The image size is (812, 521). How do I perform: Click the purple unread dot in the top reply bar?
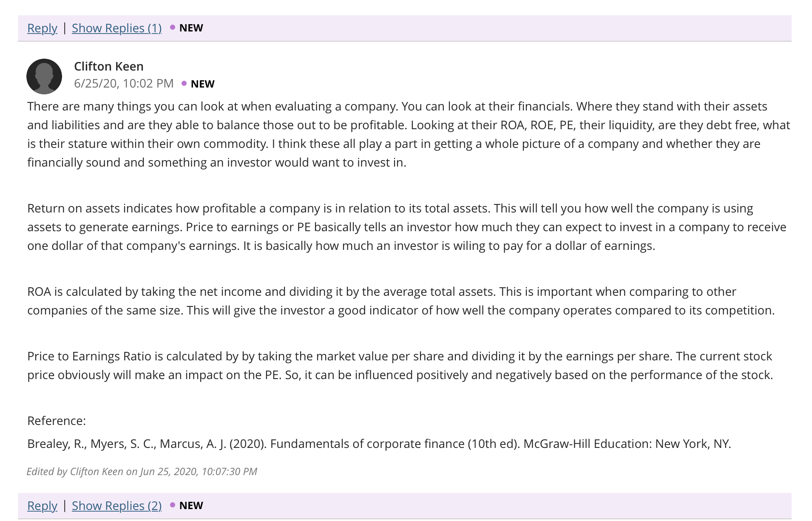173,27
